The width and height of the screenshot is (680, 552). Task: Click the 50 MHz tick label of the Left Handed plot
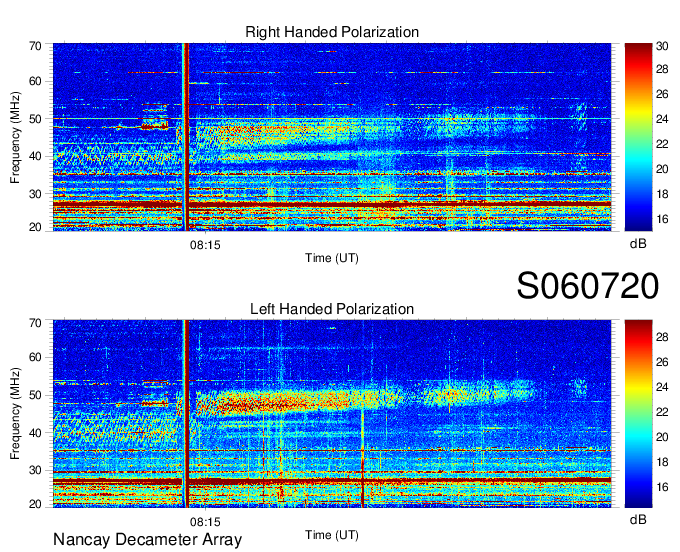coord(35,395)
